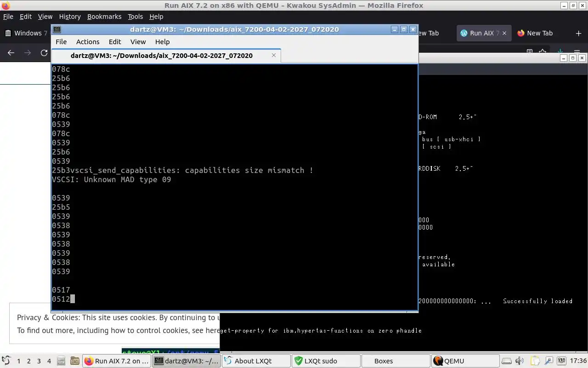The width and height of the screenshot is (588, 368).
Task: Click the terminal line 0517
Action: coord(61,290)
